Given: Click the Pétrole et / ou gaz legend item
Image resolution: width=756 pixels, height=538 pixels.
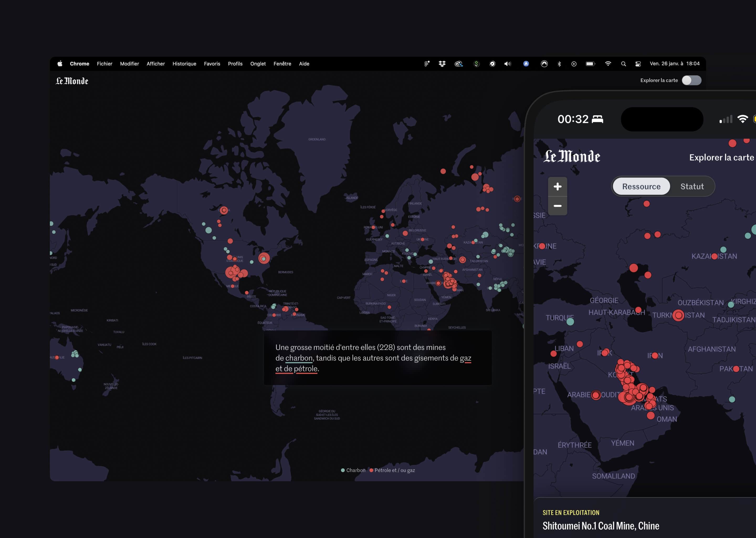Looking at the screenshot, I should pos(392,470).
